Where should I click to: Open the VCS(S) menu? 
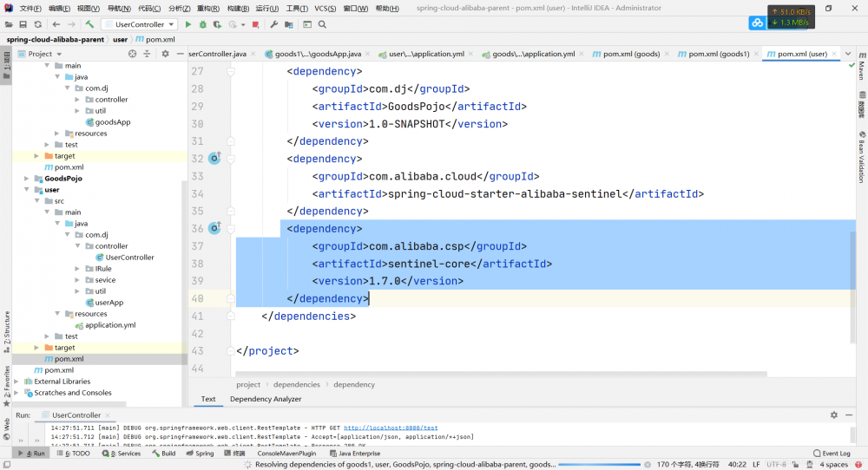[325, 8]
